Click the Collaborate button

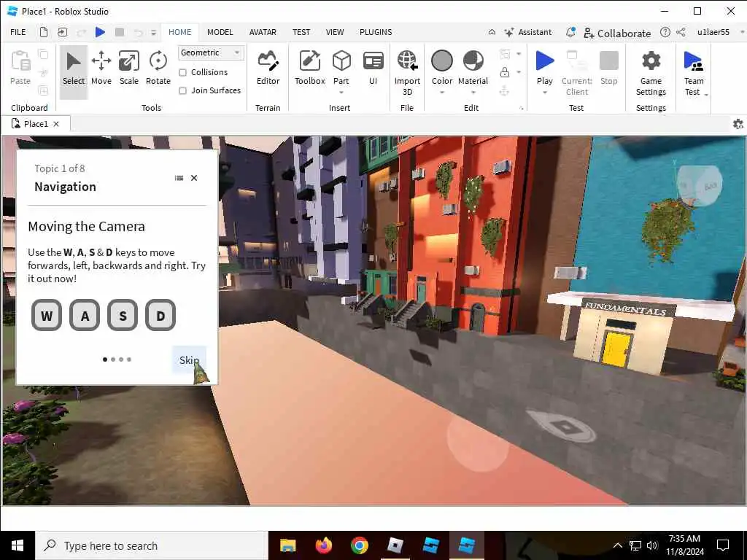tap(617, 33)
